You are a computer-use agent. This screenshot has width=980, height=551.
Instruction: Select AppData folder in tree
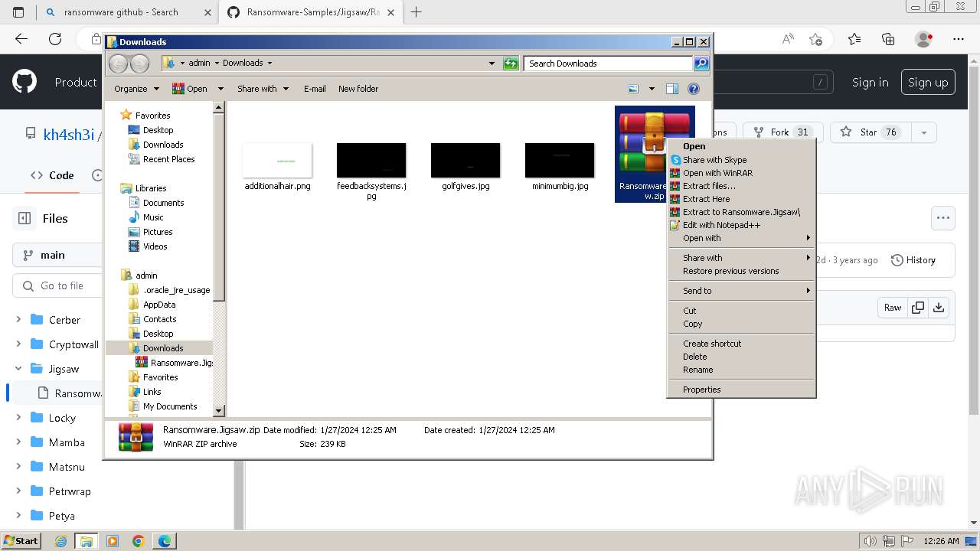coord(159,305)
